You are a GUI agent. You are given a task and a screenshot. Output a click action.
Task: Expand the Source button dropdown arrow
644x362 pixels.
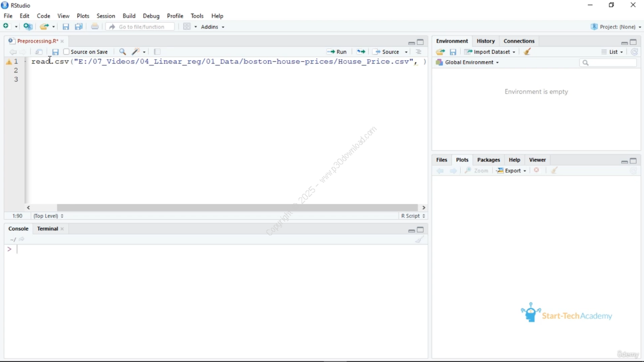click(x=407, y=52)
